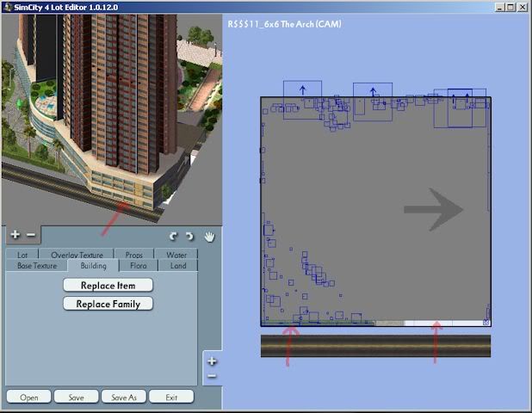The height and width of the screenshot is (413, 532).
Task: Click the Save button
Action: click(77, 397)
